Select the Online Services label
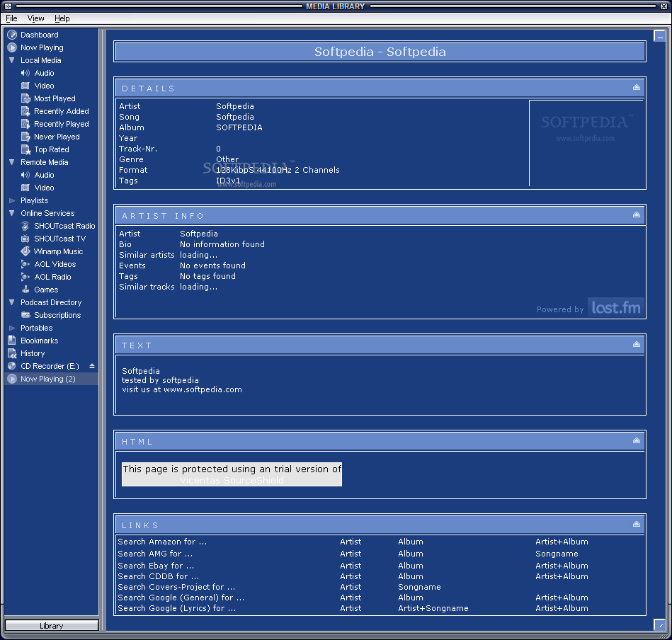672x640 pixels. (47, 213)
